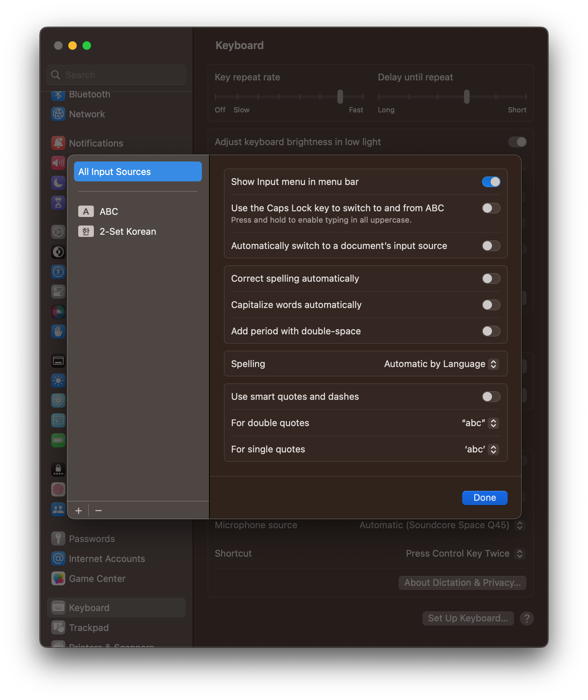
Task: Open Network globe icon in sidebar
Action: (58, 114)
